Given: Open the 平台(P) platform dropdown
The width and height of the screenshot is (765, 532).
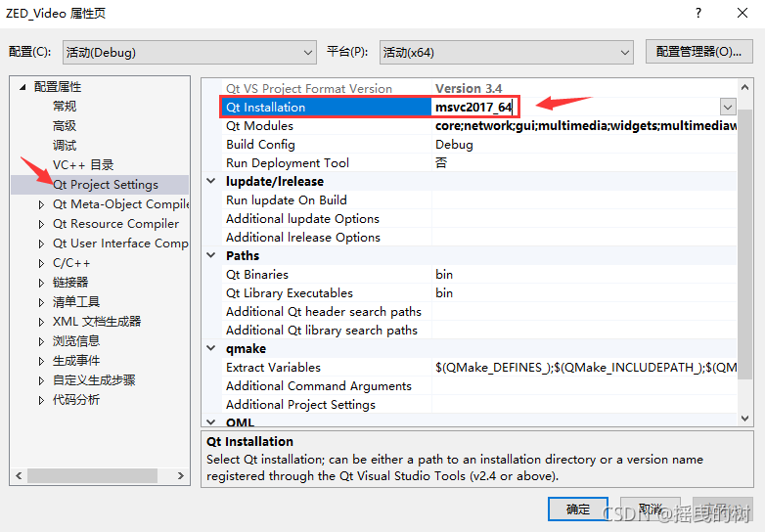Looking at the screenshot, I should point(507,52).
